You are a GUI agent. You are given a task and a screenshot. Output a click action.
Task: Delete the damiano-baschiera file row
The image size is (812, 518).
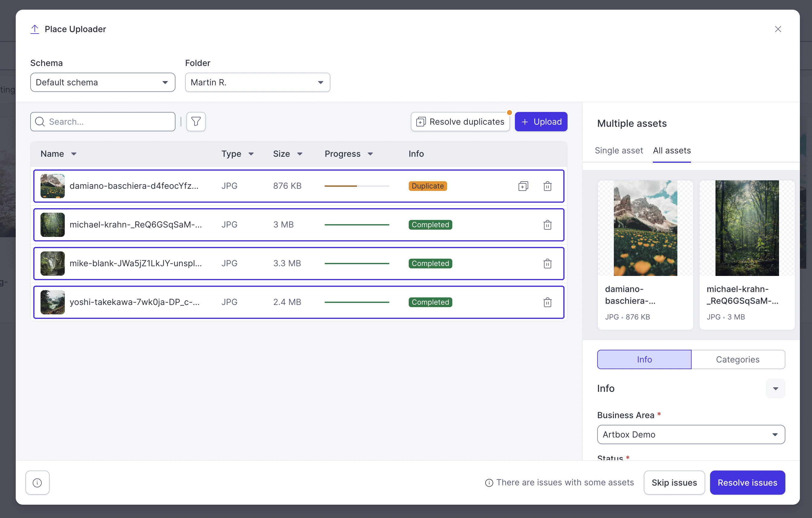click(547, 186)
